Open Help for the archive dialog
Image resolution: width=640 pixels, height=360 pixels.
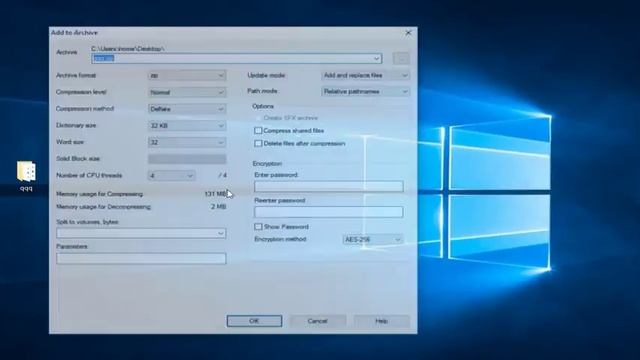coord(381,321)
